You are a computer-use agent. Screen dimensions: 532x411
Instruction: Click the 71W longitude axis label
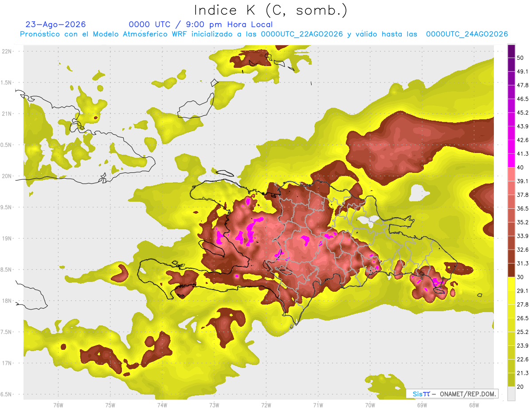click(318, 405)
